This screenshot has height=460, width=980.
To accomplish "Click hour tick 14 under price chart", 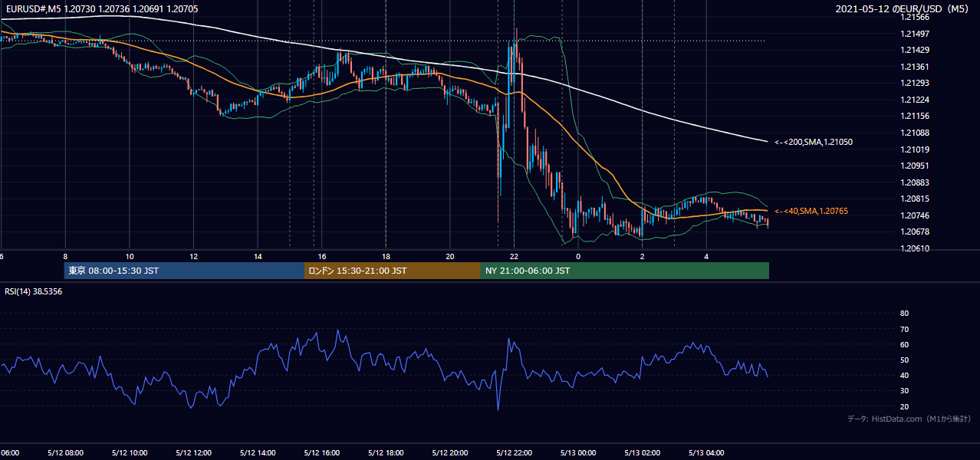I will (x=258, y=256).
